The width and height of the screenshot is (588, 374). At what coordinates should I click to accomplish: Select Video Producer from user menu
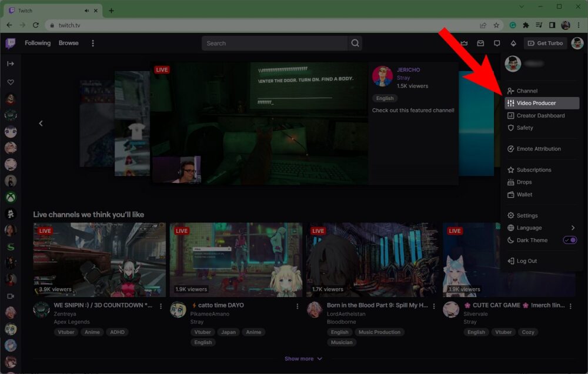point(536,102)
